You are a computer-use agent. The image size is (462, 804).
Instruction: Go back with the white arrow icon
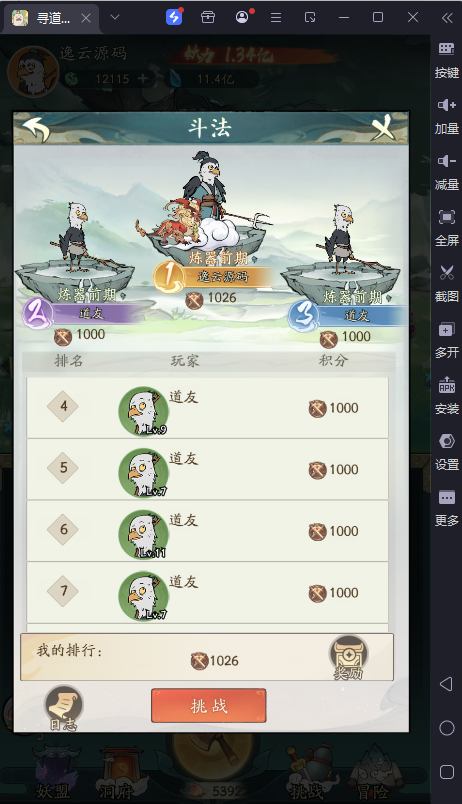pos(36,129)
